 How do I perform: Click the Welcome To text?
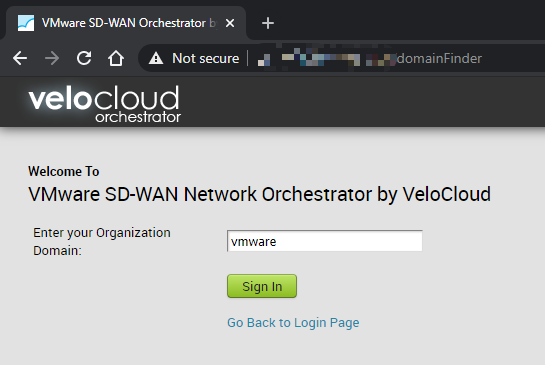click(x=64, y=171)
